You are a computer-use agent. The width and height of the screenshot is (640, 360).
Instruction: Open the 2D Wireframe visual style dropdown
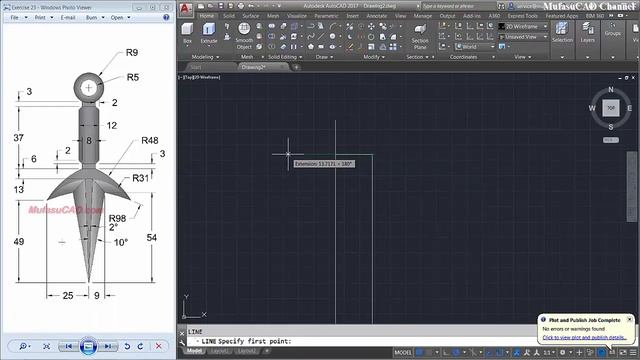coord(523,27)
